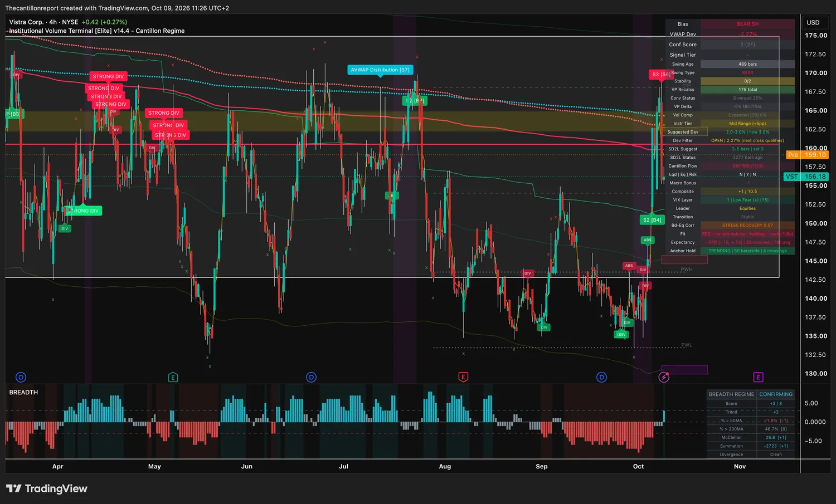
Task: Click the BREADTH REGIME header cell
Action: pos(731,394)
